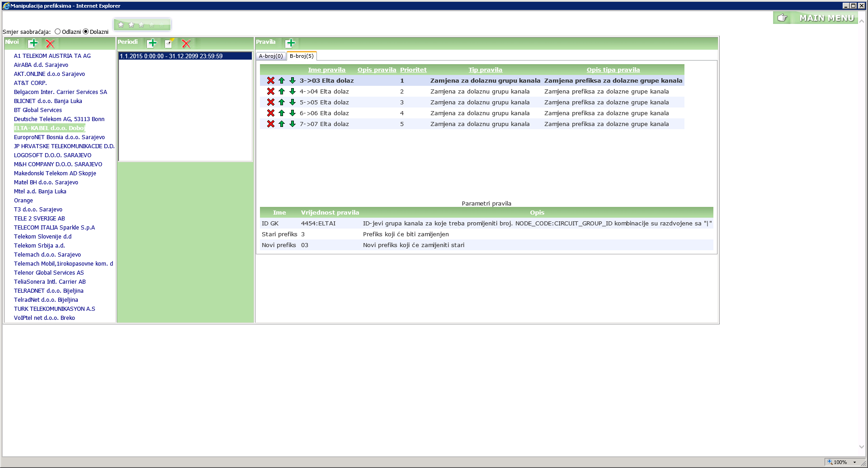This screenshot has width=868, height=468.
Task: Move rule 4->04 Elta dolaz down
Action: 292,91
